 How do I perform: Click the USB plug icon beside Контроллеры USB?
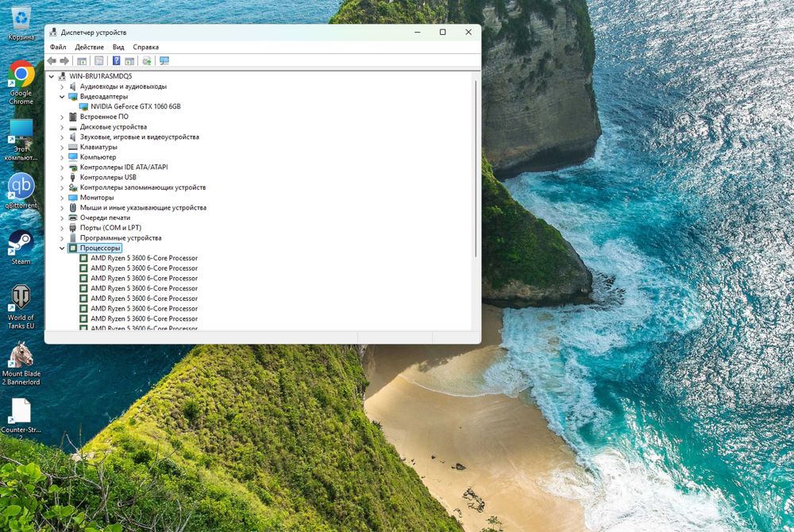(x=73, y=177)
